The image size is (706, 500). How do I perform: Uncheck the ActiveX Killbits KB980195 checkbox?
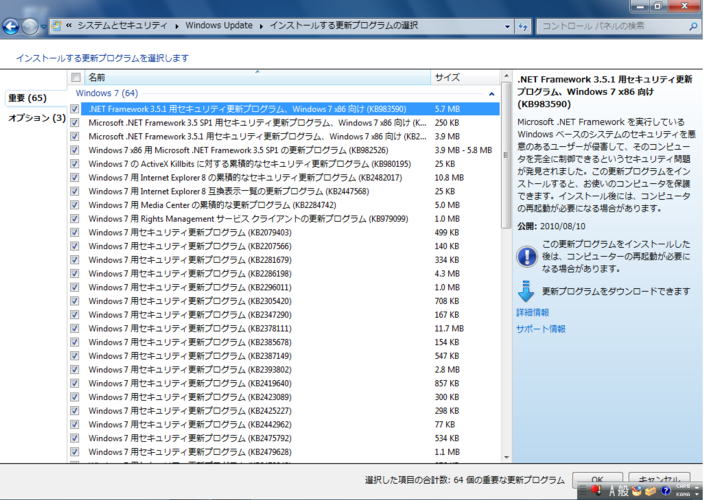coord(75,164)
